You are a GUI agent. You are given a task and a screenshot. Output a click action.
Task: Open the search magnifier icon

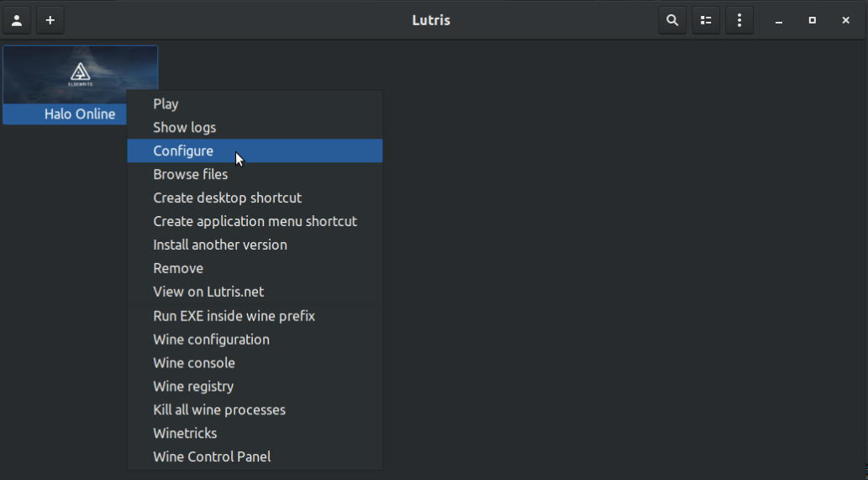[672, 20]
